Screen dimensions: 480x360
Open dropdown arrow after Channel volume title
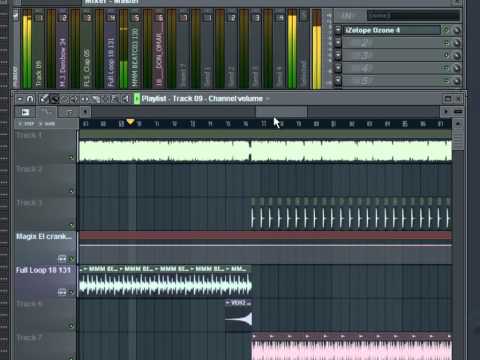tap(268, 99)
